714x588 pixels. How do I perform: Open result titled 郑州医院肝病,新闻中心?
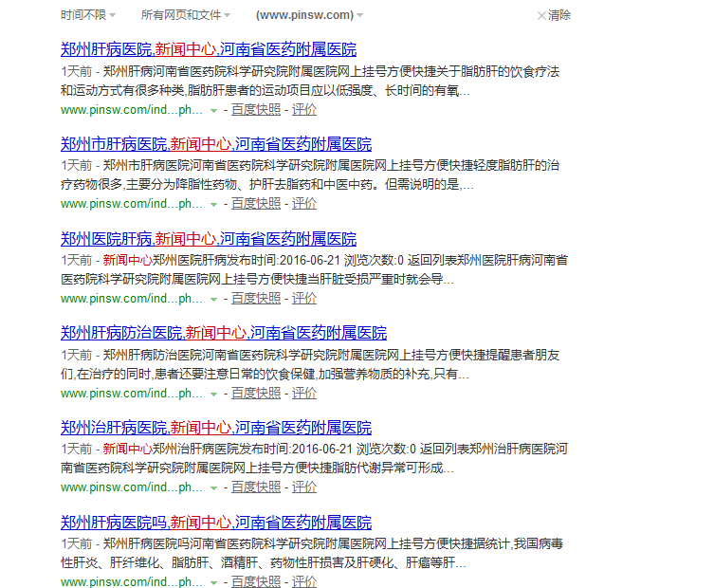[x=209, y=239]
